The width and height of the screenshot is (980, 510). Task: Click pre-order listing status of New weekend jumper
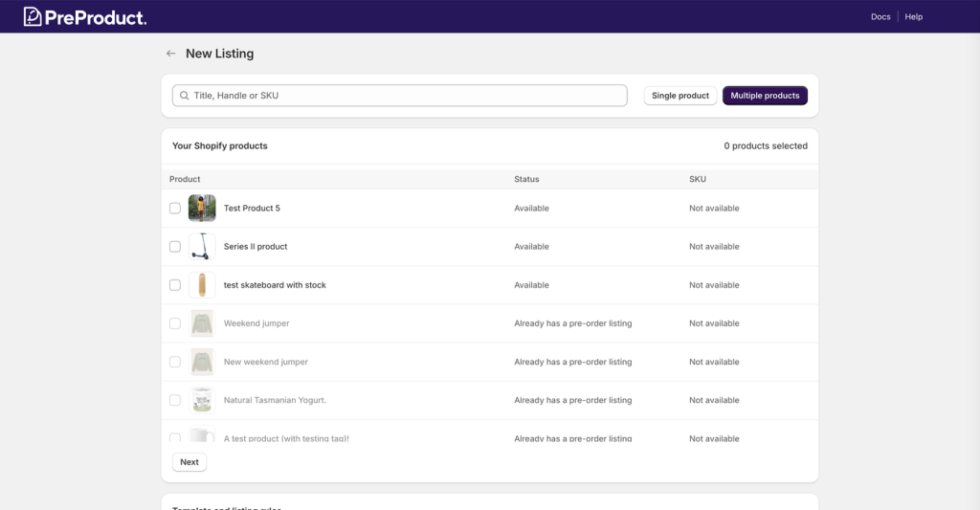pos(573,362)
